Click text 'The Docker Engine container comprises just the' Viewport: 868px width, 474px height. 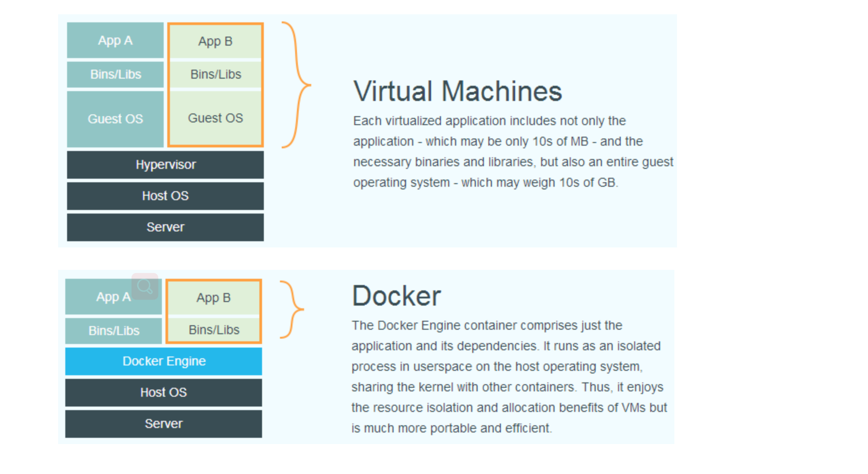tap(487, 326)
